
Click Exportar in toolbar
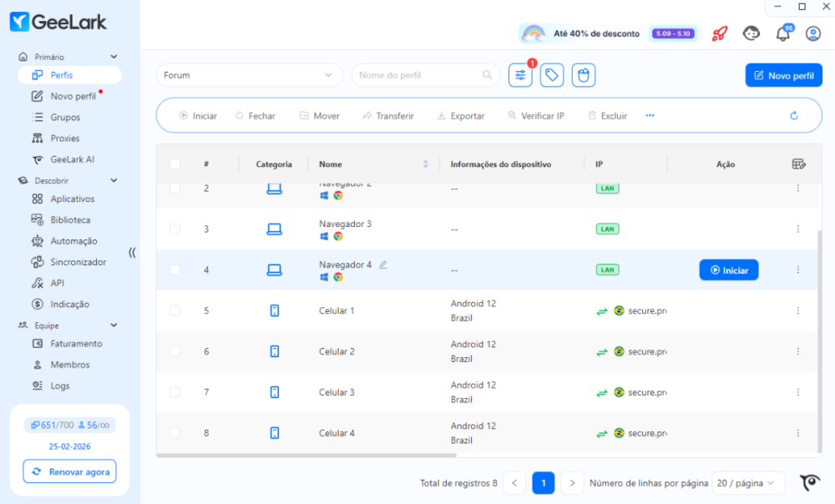[x=461, y=115]
